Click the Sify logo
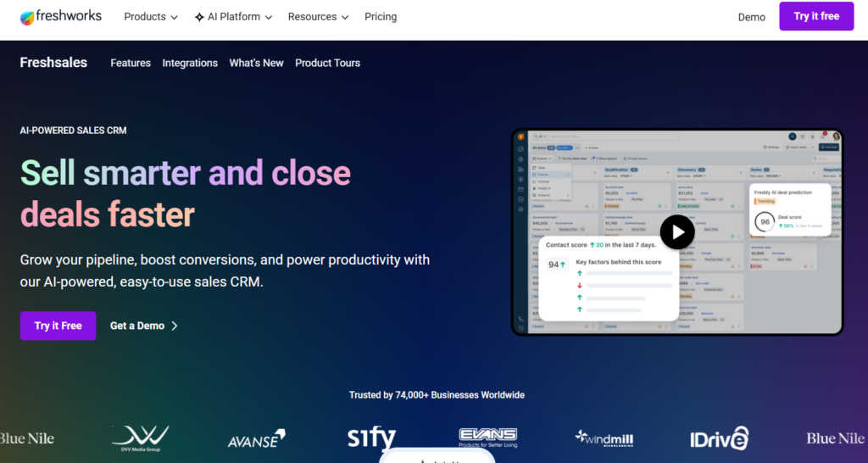This screenshot has height=463, width=868. click(x=371, y=438)
